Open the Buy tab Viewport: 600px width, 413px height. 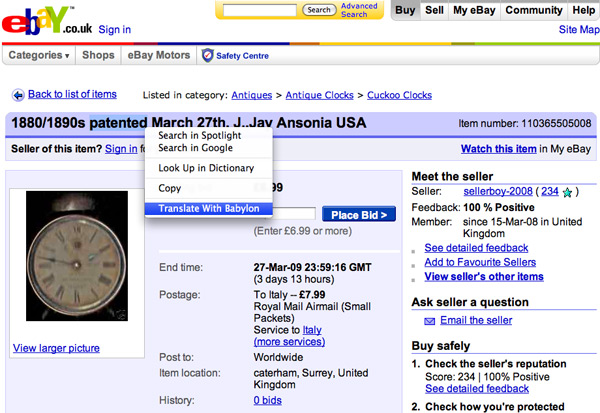[x=405, y=10]
